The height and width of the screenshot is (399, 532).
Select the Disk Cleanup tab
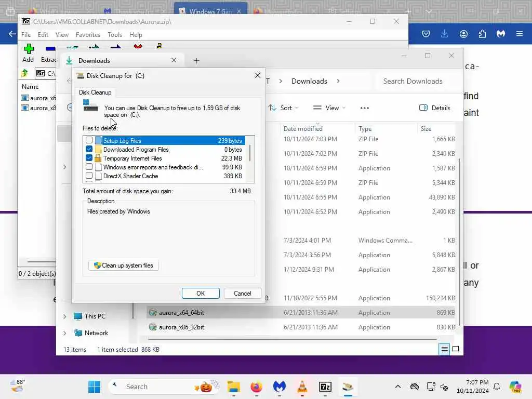point(95,92)
